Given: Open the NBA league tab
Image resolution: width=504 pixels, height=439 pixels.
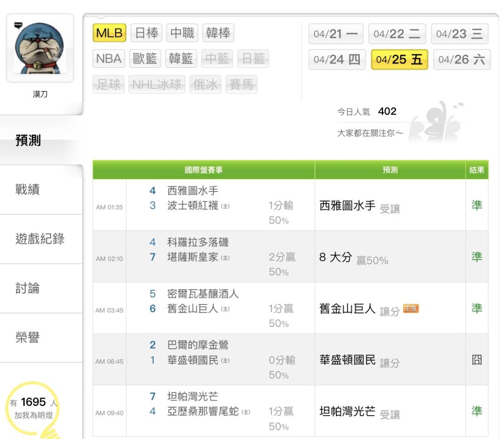Looking at the screenshot, I should (x=109, y=59).
